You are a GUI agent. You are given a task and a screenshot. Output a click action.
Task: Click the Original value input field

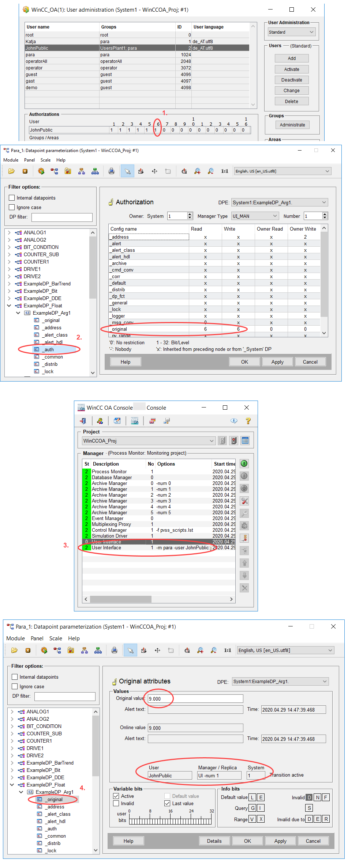(195, 699)
